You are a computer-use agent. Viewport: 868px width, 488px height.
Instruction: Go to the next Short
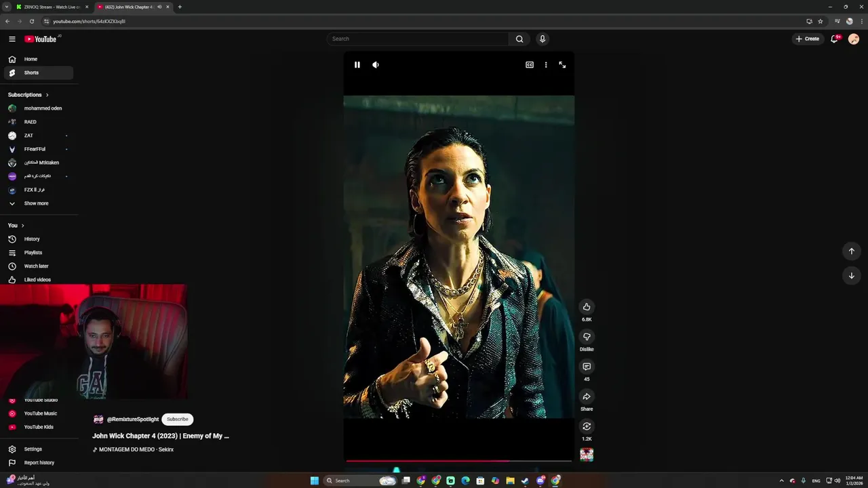tap(852, 276)
